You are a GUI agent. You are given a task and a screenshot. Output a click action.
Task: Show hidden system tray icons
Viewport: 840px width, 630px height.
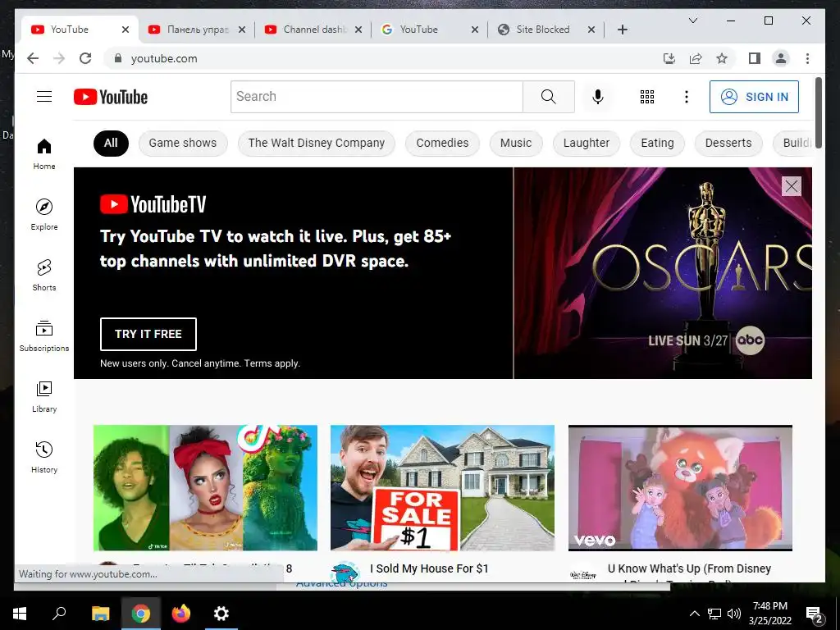(694, 614)
